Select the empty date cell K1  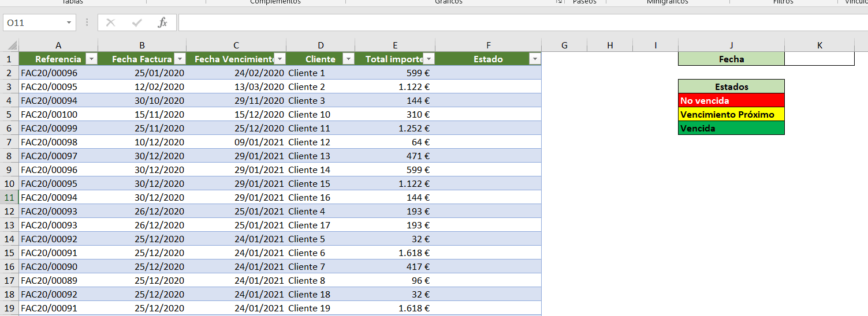tap(819, 59)
